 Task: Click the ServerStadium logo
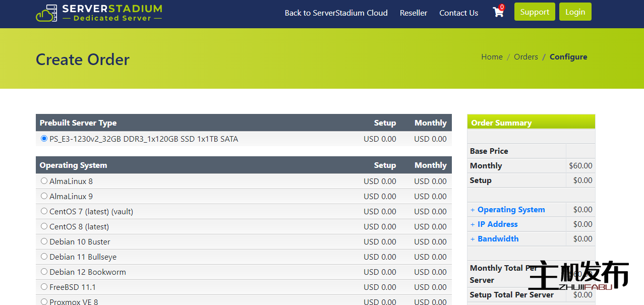click(99, 13)
